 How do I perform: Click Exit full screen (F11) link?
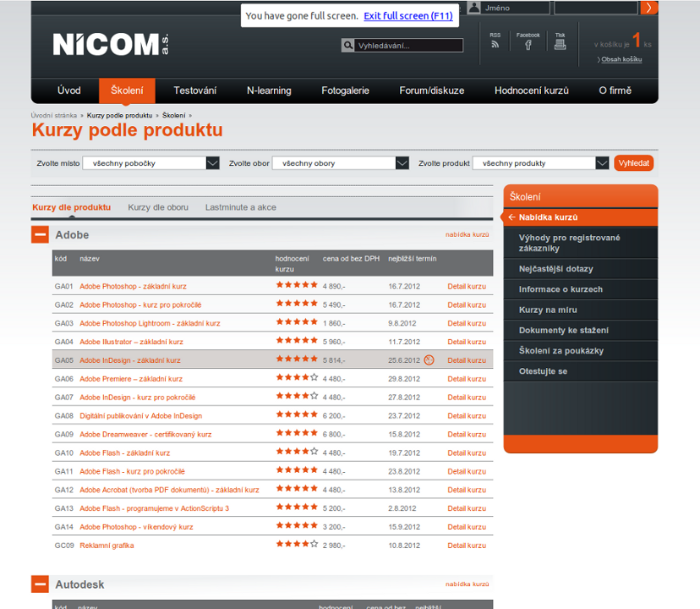point(408,15)
